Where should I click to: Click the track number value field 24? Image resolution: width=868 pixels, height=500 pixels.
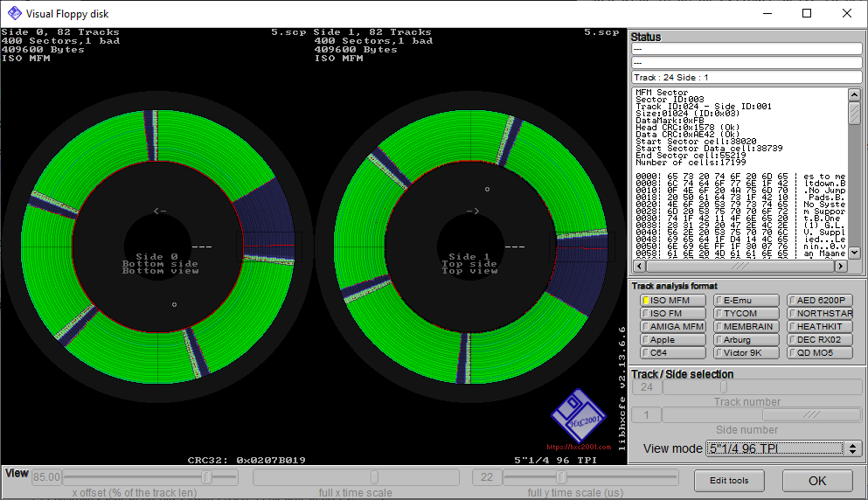(x=647, y=387)
